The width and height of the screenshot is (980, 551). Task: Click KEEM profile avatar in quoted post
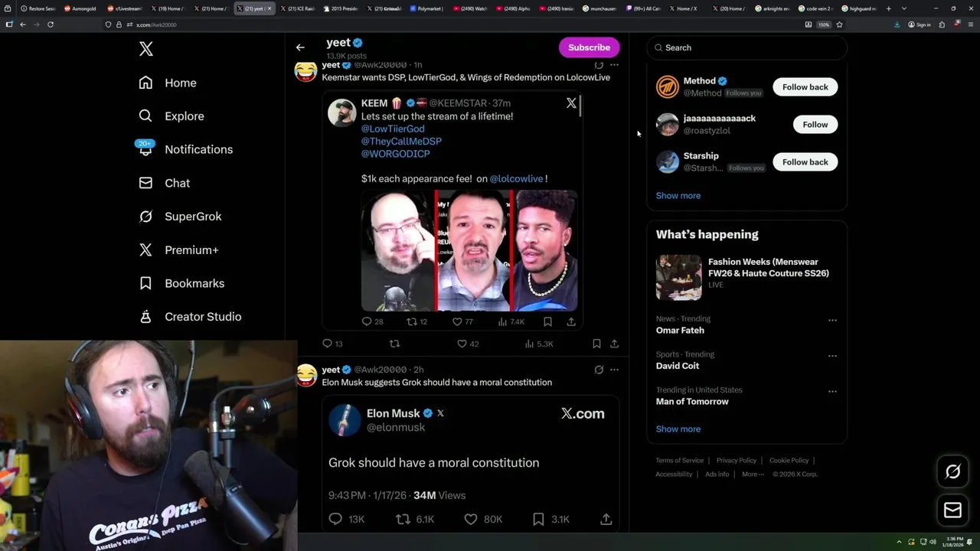pos(341,112)
